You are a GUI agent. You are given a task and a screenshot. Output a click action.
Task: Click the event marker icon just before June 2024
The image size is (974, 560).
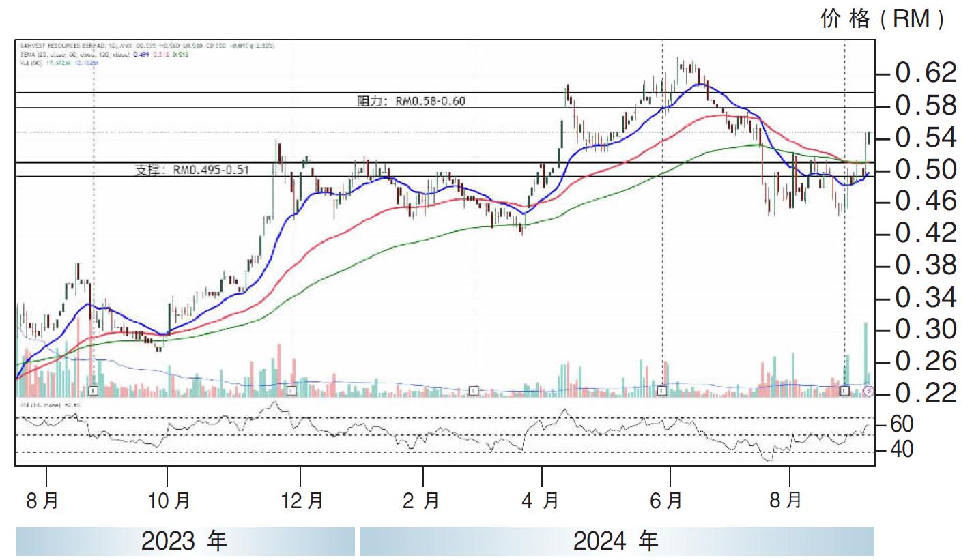661,391
